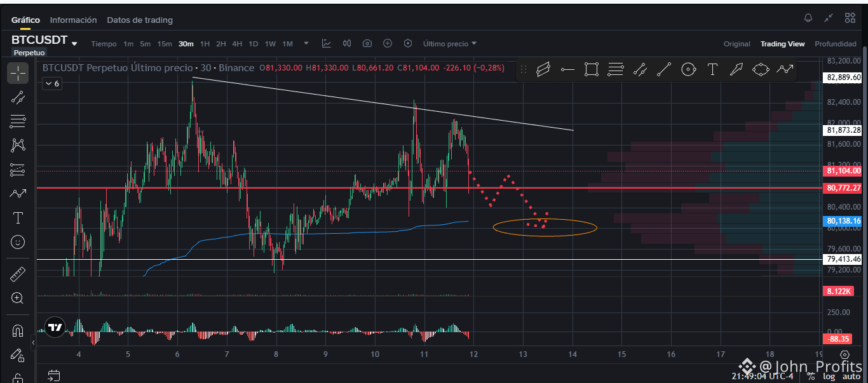The height and width of the screenshot is (383, 868).
Task: Select parallel channel in floating toolbar
Action: [543, 70]
